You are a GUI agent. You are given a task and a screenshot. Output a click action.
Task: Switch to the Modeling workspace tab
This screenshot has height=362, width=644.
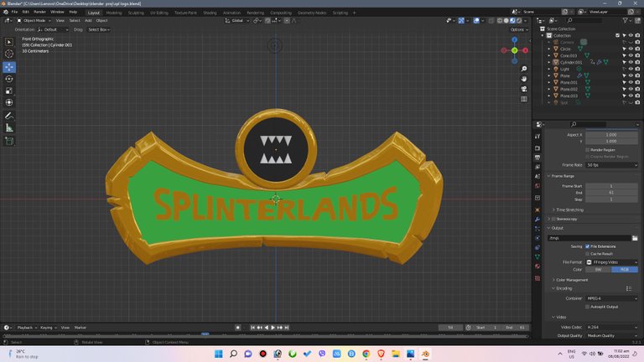[x=114, y=13]
